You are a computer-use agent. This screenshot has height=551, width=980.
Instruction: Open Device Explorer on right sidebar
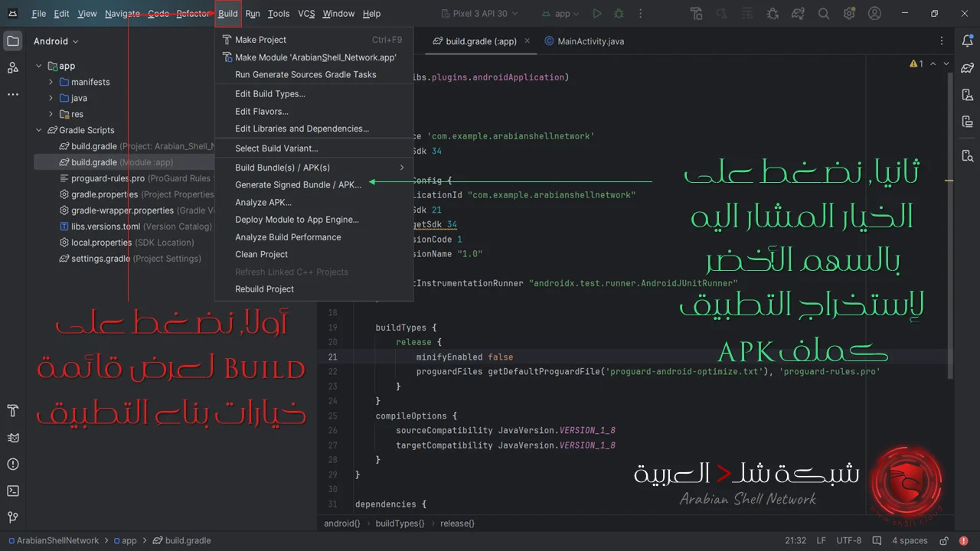(967, 156)
